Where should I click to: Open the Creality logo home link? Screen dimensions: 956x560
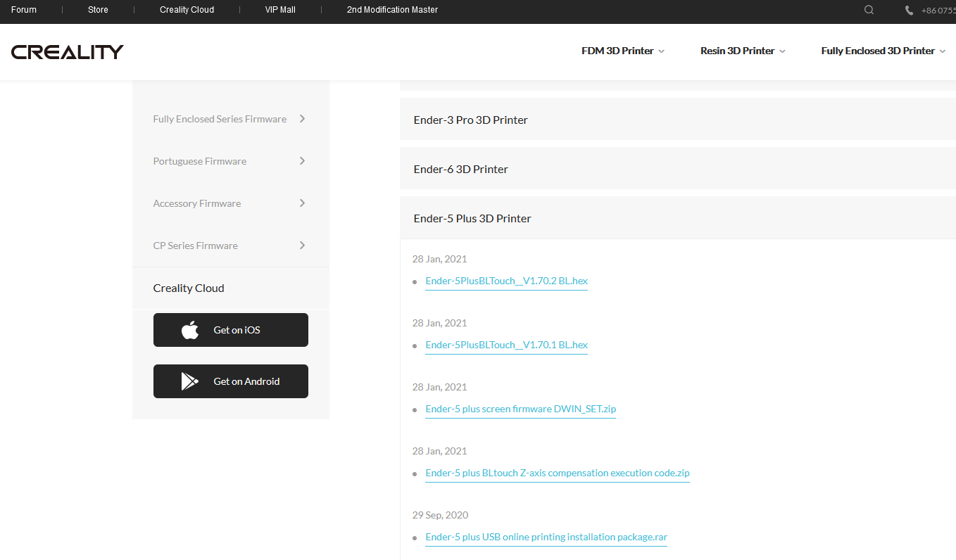click(68, 51)
